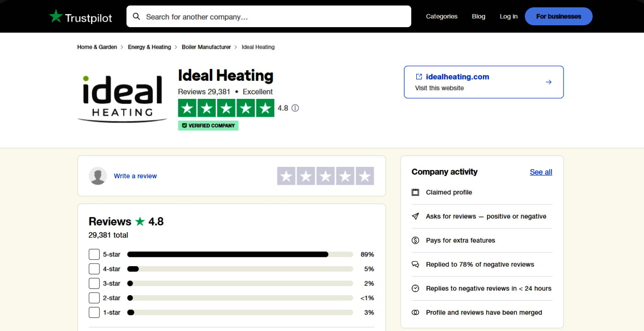
Task: Click the 89% value for 5-star
Action: [x=368, y=254]
